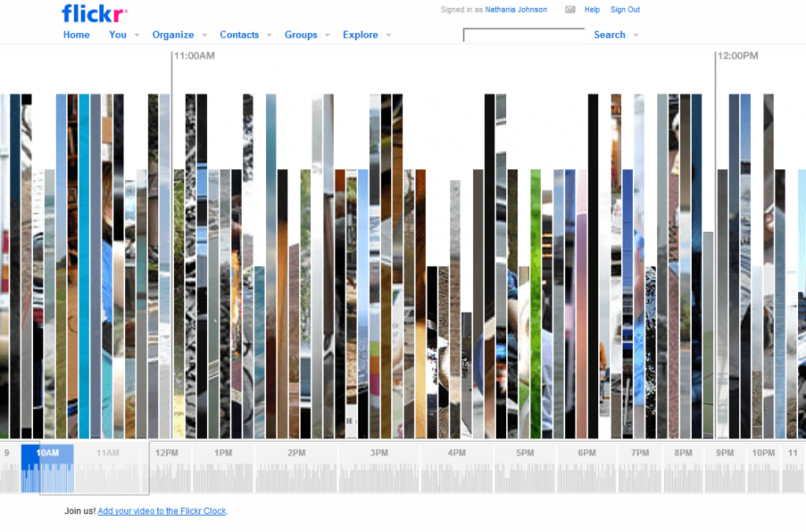Screen dimensions: 806x532
Task: Open the mail envelope icon
Action: [x=571, y=10]
